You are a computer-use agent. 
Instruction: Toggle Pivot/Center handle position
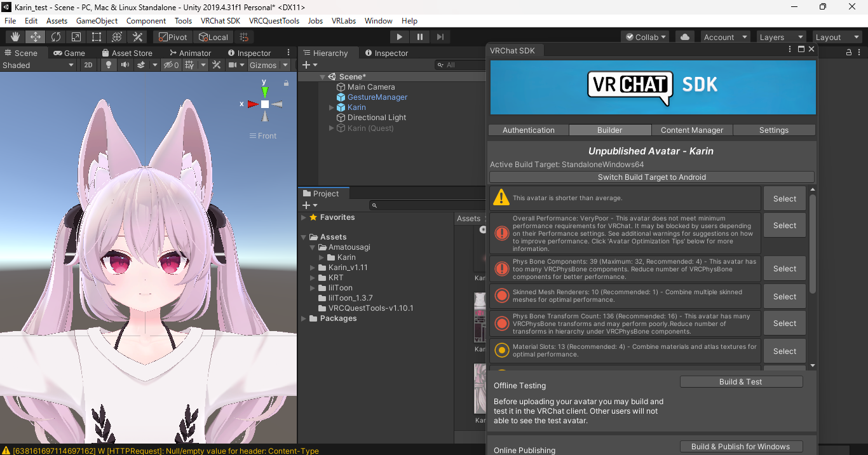coord(173,37)
